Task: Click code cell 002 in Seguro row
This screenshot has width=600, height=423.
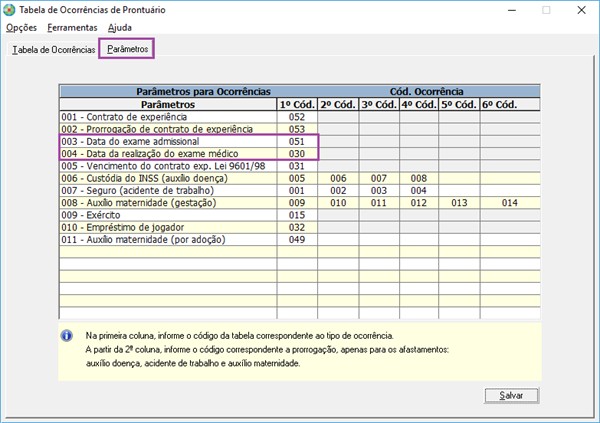Action: [x=338, y=190]
